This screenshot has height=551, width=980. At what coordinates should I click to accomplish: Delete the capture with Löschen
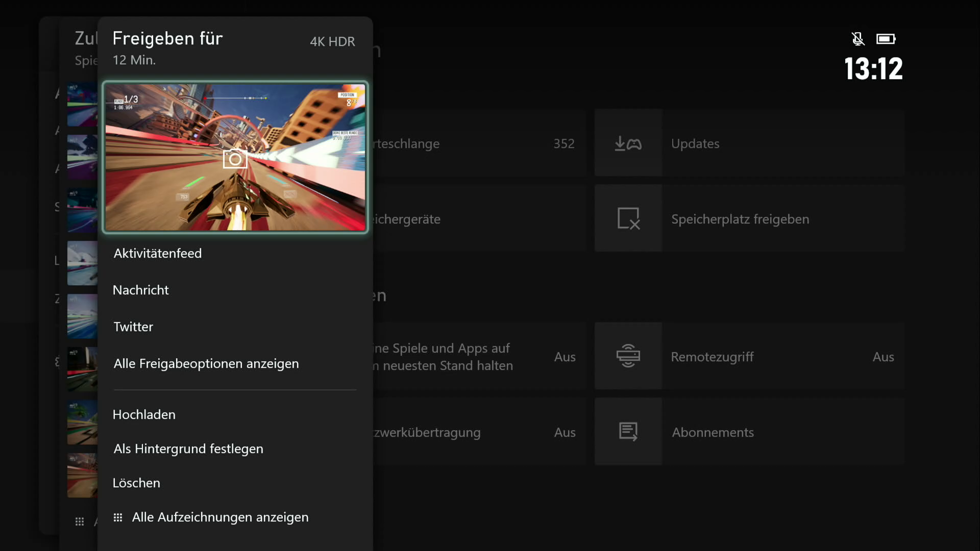[136, 483]
